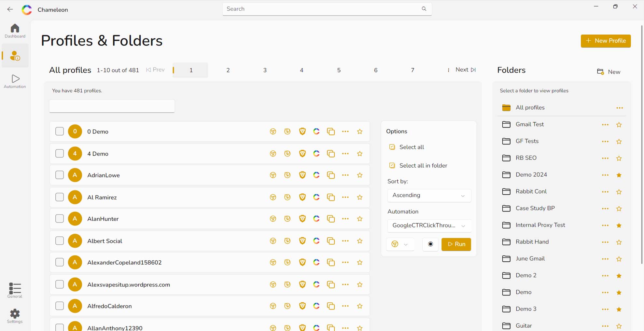Open the Internal Proxy Test folder
Image resolution: width=644 pixels, height=331 pixels.
[x=540, y=225]
